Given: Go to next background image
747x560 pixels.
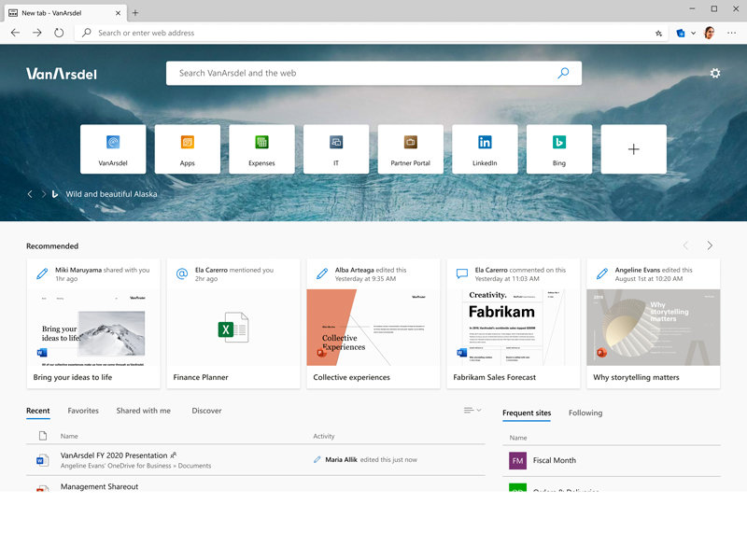Looking at the screenshot, I should 43,194.
